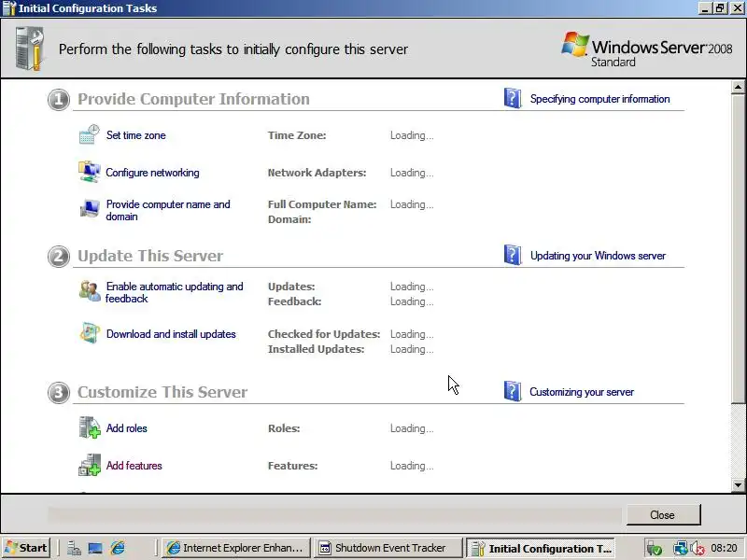The height and width of the screenshot is (560, 747).
Task: Click the Provide Computer Information section heading
Action: coord(193,99)
